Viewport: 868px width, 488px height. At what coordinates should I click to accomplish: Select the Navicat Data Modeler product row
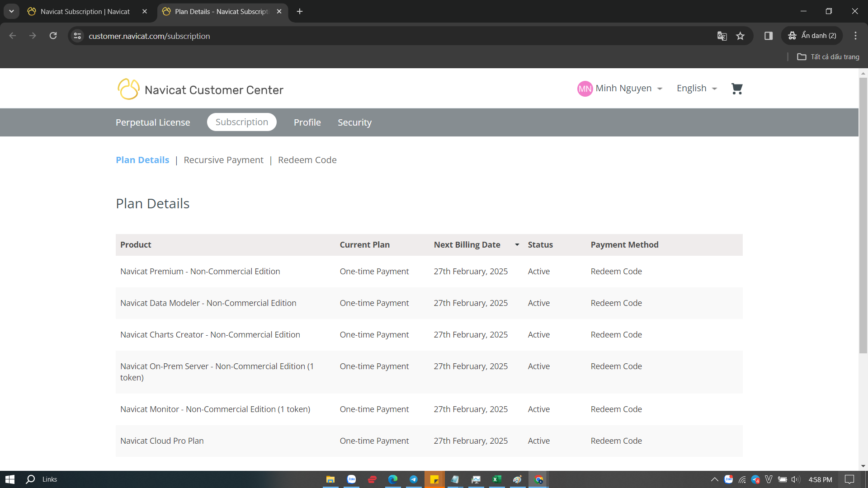tap(429, 303)
